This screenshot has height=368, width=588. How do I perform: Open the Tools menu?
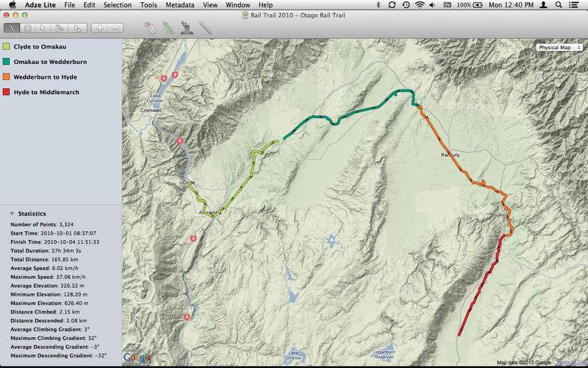click(x=148, y=5)
